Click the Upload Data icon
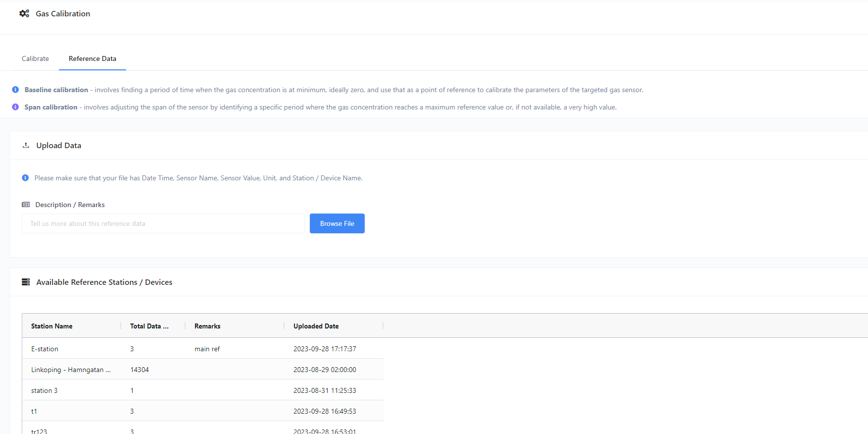 pos(26,145)
